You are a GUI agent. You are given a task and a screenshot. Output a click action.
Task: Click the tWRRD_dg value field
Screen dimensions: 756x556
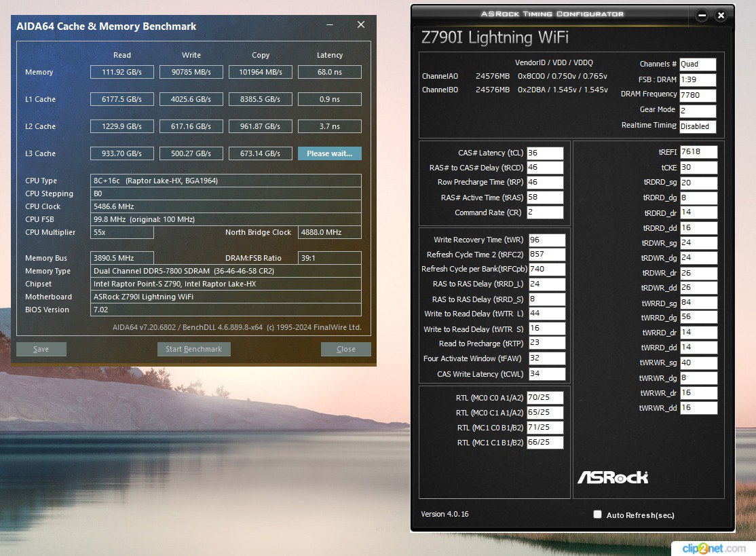pyautogui.click(x=698, y=317)
